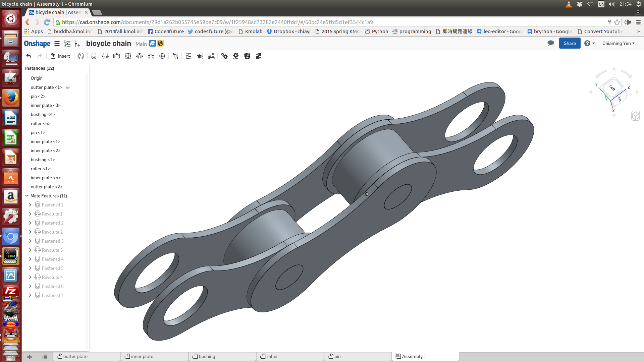Click the Share button
644x362 pixels.
coord(570,43)
